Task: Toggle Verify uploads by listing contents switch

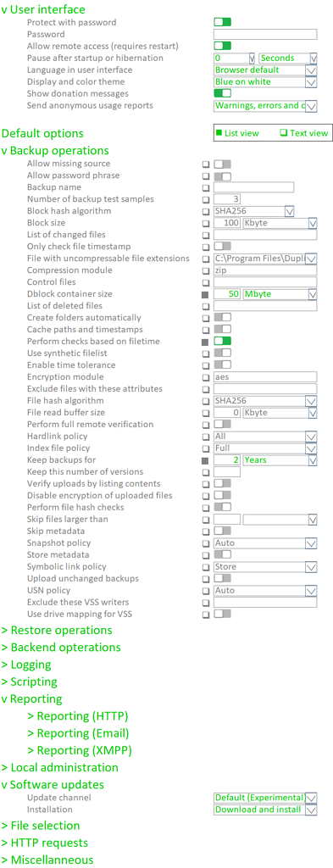Action: point(222,483)
